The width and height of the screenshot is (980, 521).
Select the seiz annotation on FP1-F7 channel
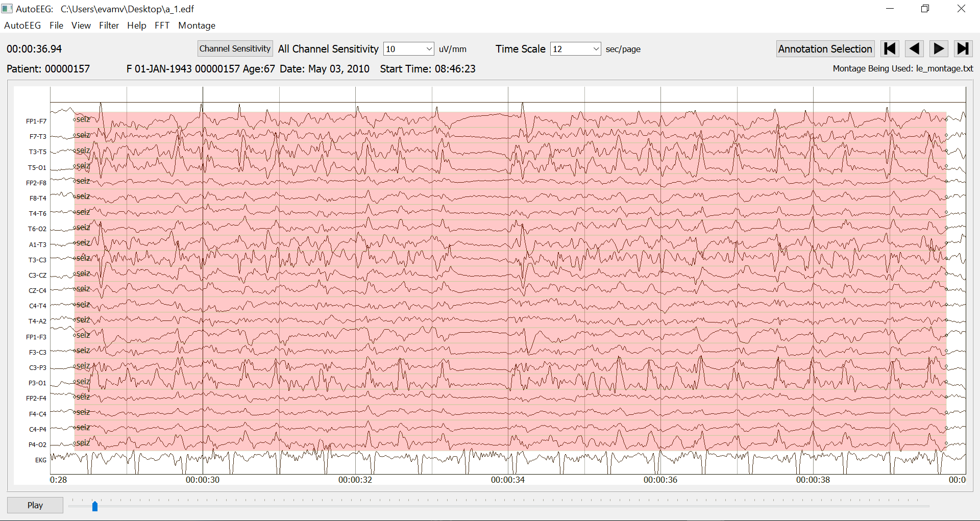click(x=83, y=119)
